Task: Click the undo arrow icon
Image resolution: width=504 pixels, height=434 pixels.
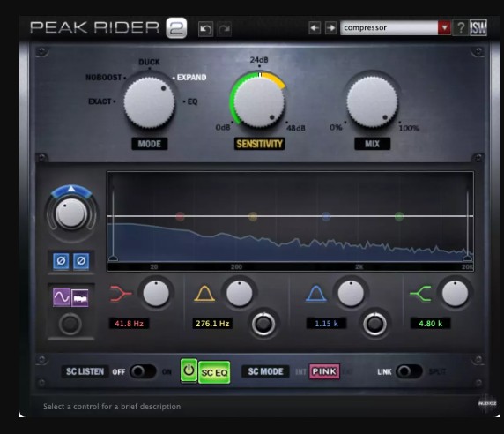Action: point(205,29)
